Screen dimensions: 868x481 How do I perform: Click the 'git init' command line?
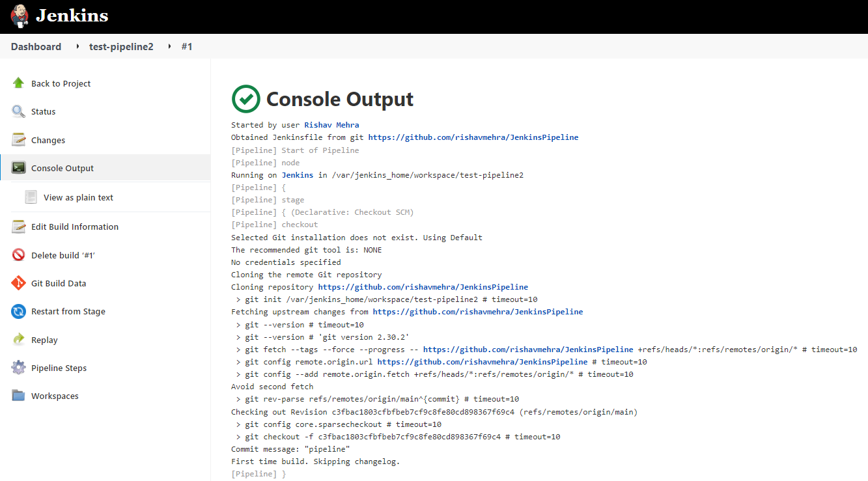coord(387,299)
